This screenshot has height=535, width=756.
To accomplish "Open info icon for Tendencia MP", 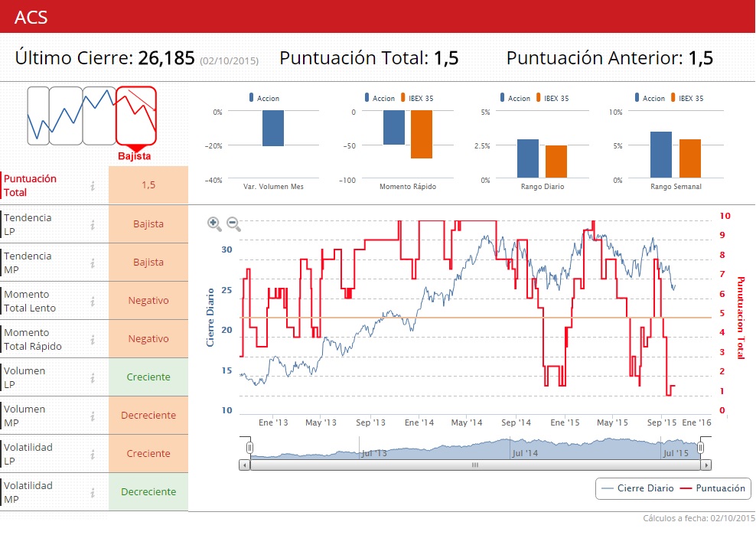I will tap(93, 263).
